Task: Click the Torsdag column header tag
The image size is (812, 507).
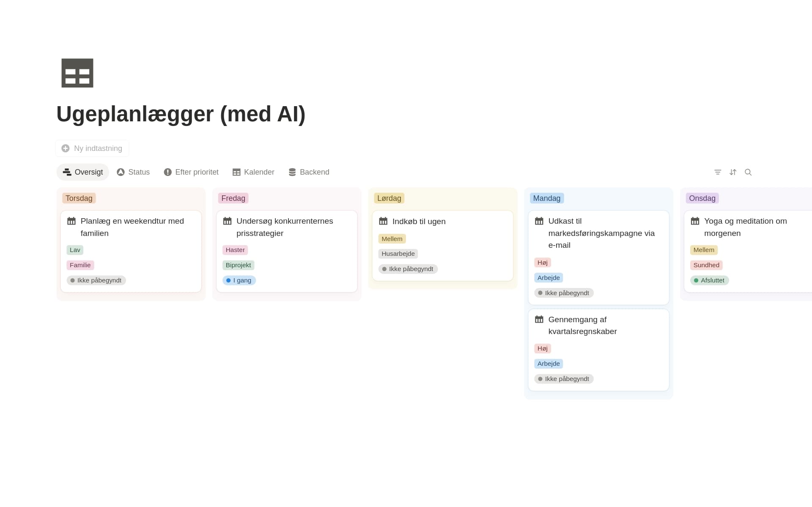Action: [79, 198]
